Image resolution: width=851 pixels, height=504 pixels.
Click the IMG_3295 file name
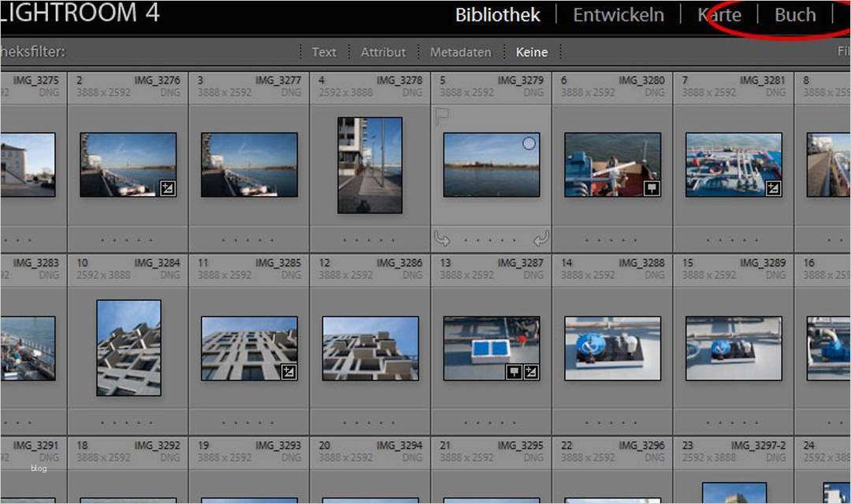[520, 446]
